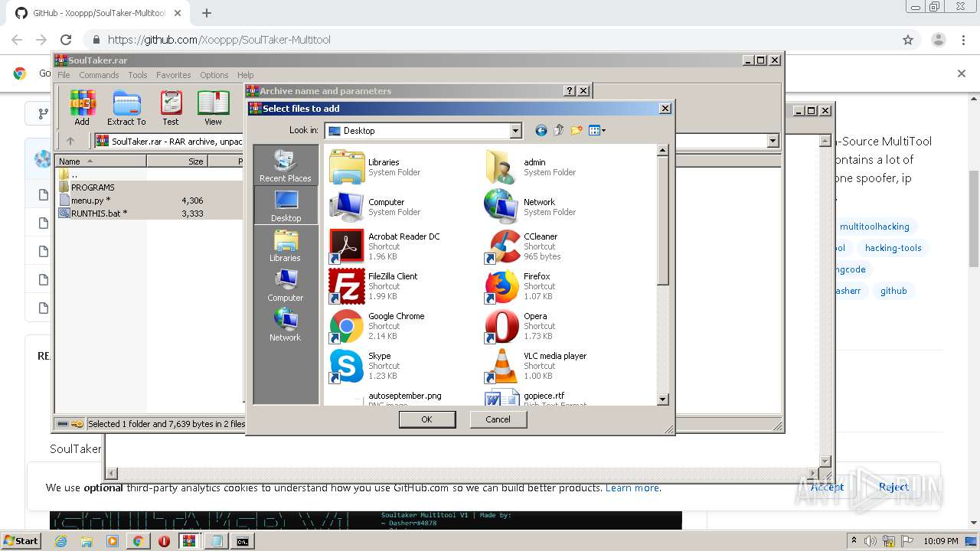
Task: Reload the GitHub page in Chrome
Action: click(x=66, y=40)
